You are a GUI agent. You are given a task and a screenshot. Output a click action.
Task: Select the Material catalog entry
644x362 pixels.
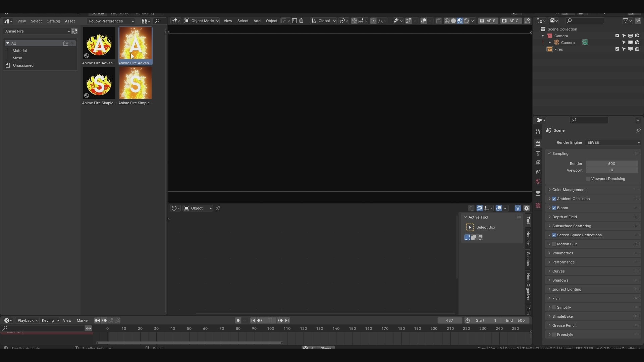pos(20,51)
